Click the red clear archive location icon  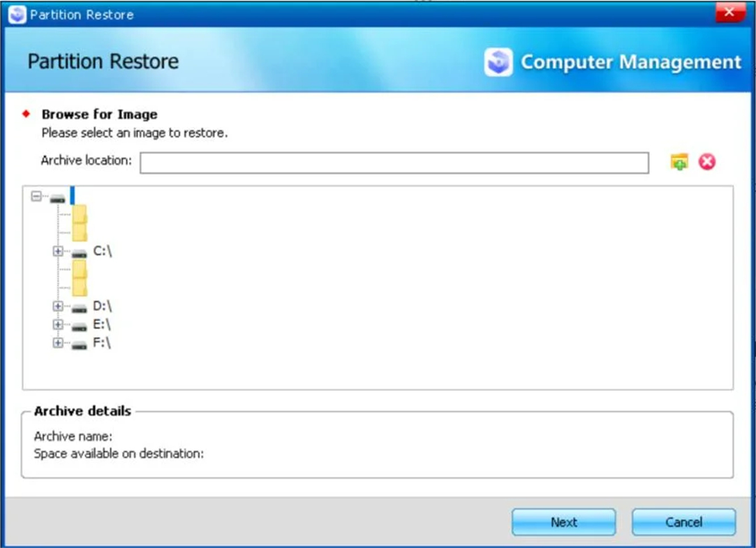(x=707, y=162)
